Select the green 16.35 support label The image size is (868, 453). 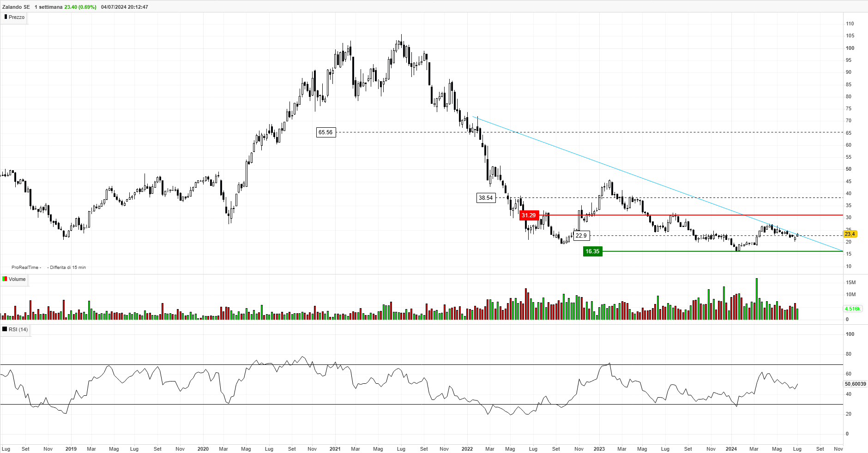[592, 251]
